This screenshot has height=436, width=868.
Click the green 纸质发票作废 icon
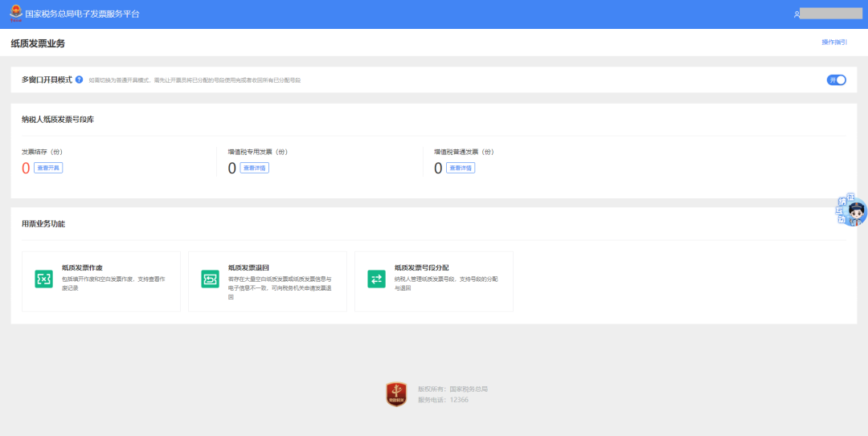pyautogui.click(x=43, y=279)
